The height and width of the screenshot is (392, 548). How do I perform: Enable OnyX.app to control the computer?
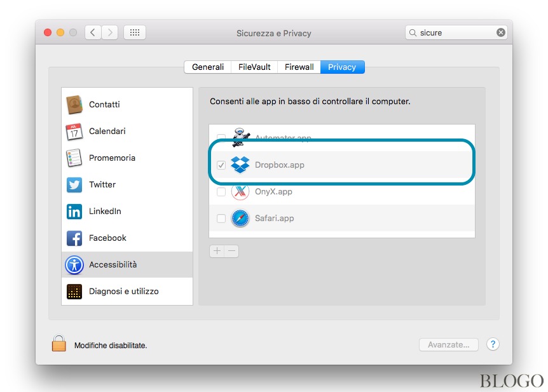tap(221, 191)
